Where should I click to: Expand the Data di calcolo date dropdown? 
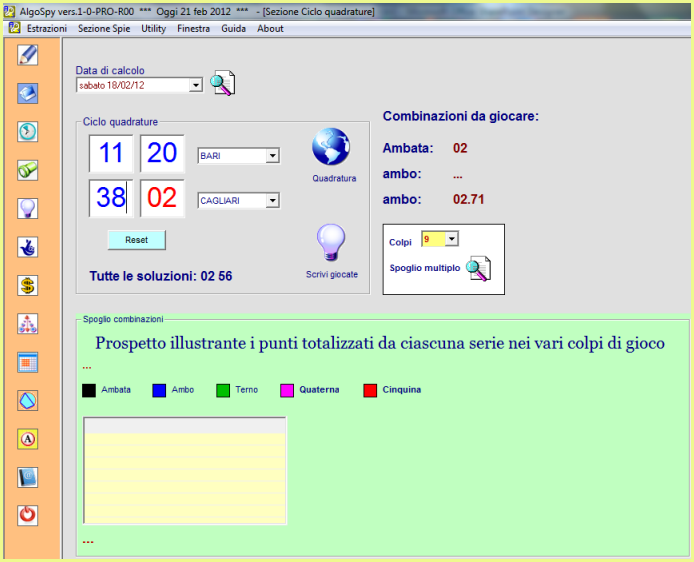(x=196, y=85)
